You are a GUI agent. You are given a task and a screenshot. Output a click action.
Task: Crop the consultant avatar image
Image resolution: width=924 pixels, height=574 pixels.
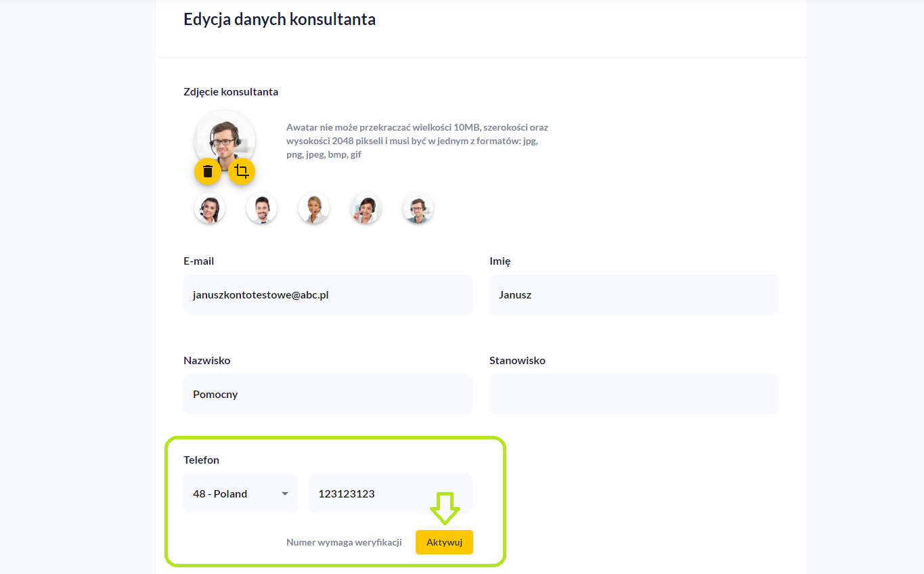tap(242, 171)
